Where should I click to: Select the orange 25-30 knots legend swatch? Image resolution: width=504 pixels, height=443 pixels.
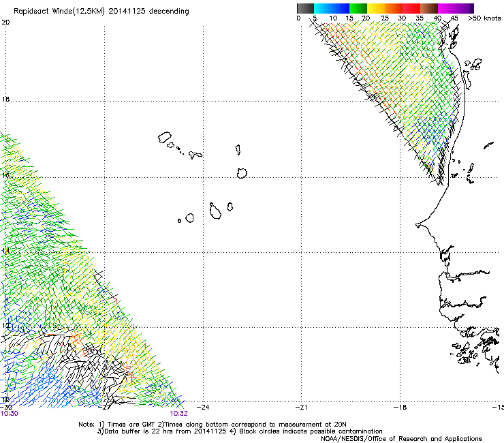(x=394, y=8)
